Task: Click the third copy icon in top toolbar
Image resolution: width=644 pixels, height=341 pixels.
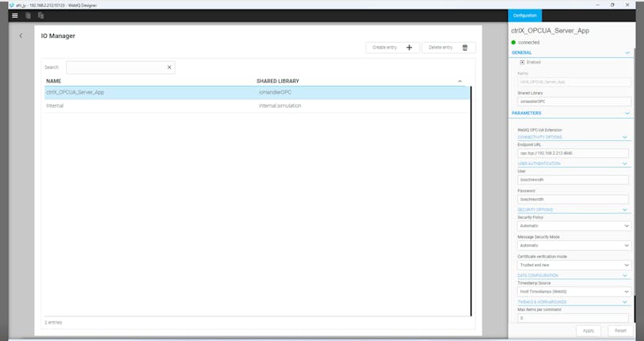Action: (x=40, y=15)
